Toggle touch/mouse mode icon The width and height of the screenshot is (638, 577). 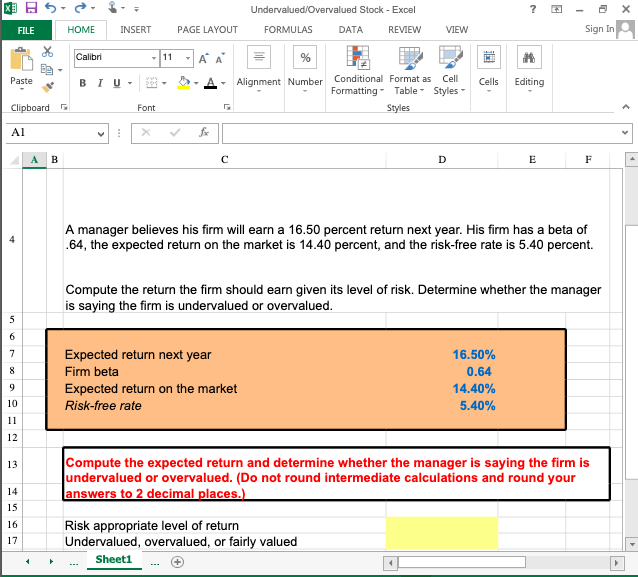coord(113,8)
